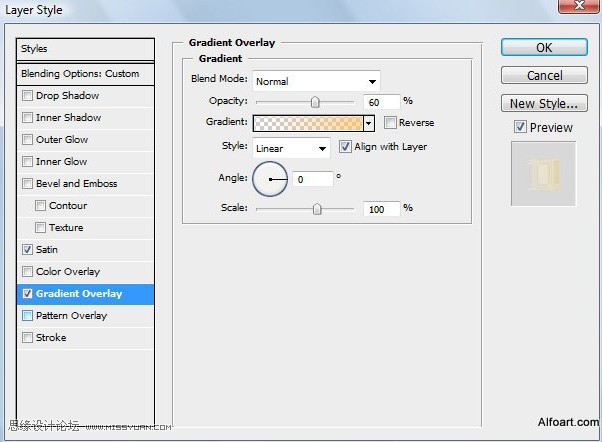
Task: Check the Reverse gradient box
Action: (x=390, y=123)
